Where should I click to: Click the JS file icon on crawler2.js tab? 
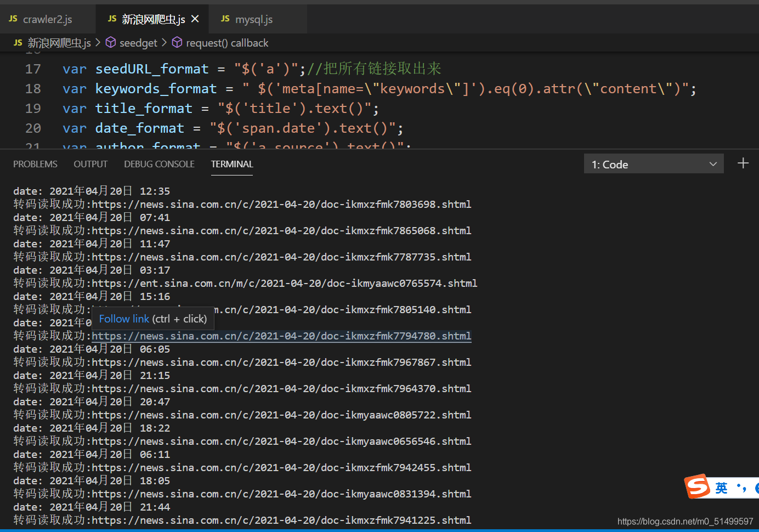(x=13, y=19)
